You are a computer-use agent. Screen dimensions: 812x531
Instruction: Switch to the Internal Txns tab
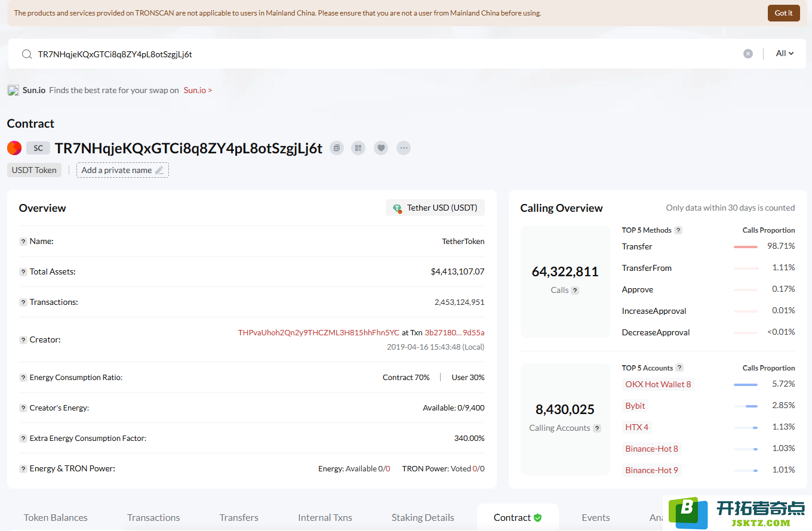click(325, 517)
